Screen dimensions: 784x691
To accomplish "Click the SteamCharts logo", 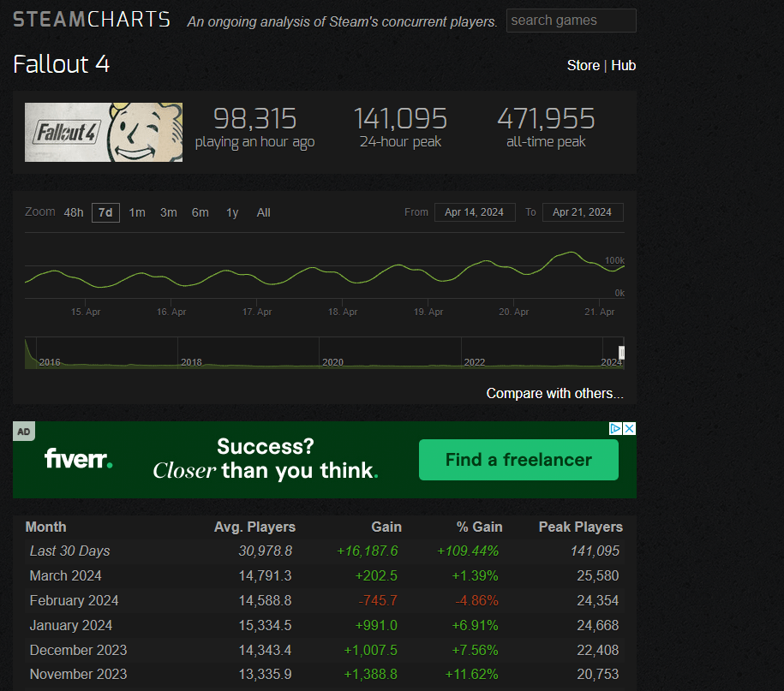I will [x=92, y=20].
